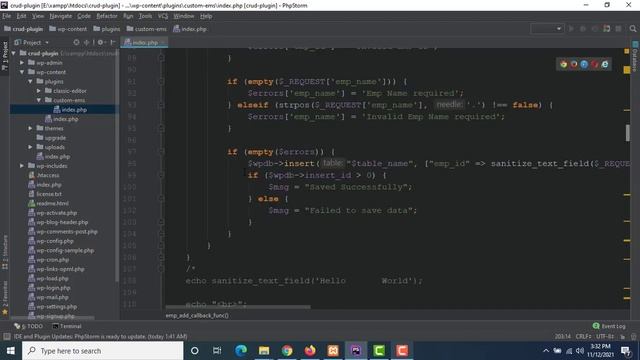Open the Refactor menu
Screen dimensions: 640x360
(107, 16)
